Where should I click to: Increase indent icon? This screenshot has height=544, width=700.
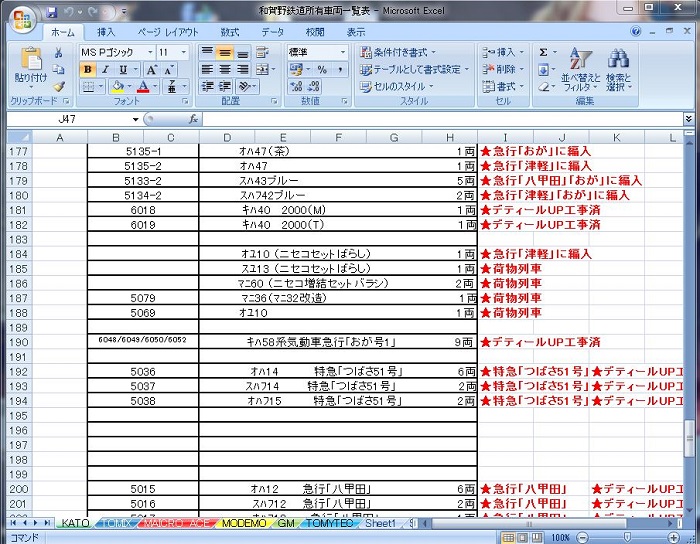tap(225, 86)
